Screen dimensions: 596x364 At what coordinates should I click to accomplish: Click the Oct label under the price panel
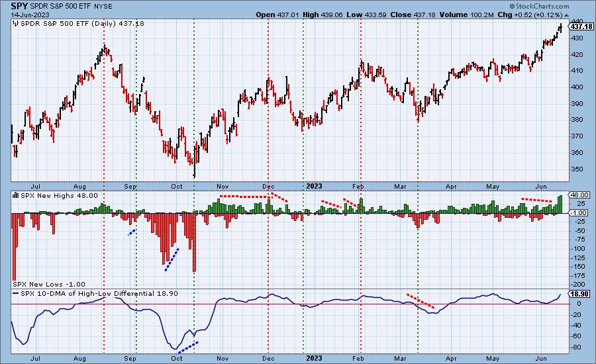tap(177, 187)
